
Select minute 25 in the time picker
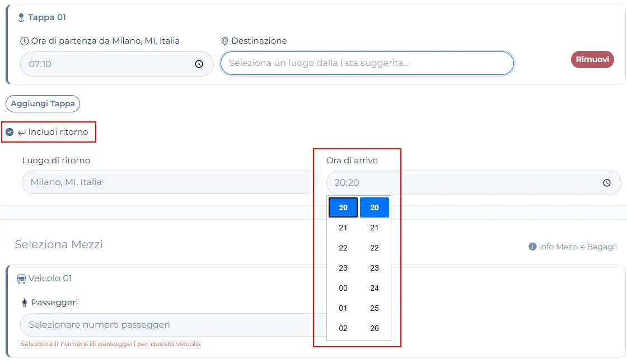pyautogui.click(x=375, y=308)
